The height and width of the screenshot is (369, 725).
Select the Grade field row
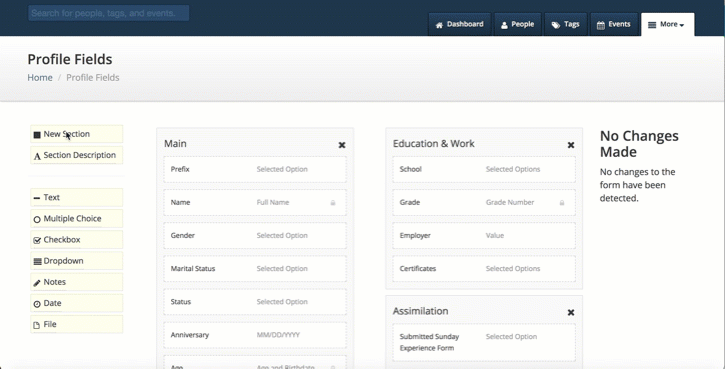point(484,203)
